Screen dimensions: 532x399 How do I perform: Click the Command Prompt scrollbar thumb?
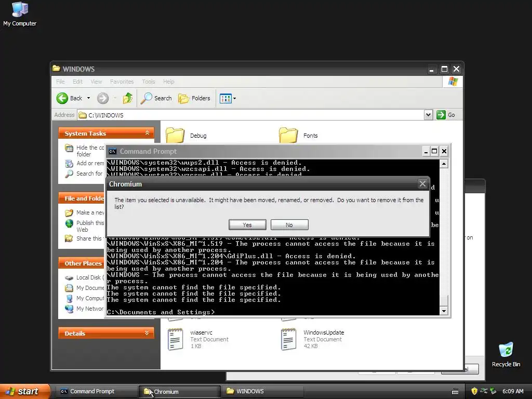[x=444, y=300]
